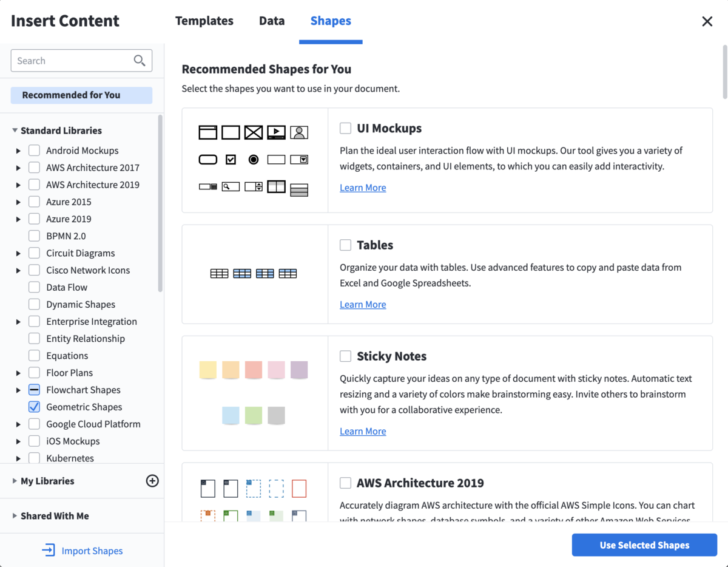
Task: Collapse the Standard Libraries section
Action: (15, 130)
